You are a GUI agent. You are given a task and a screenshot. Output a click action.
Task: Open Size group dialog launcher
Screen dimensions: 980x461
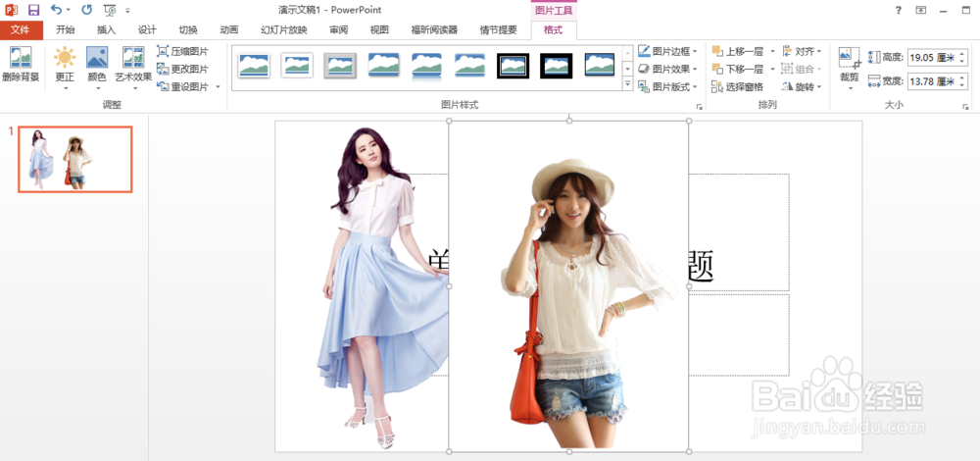click(x=965, y=107)
